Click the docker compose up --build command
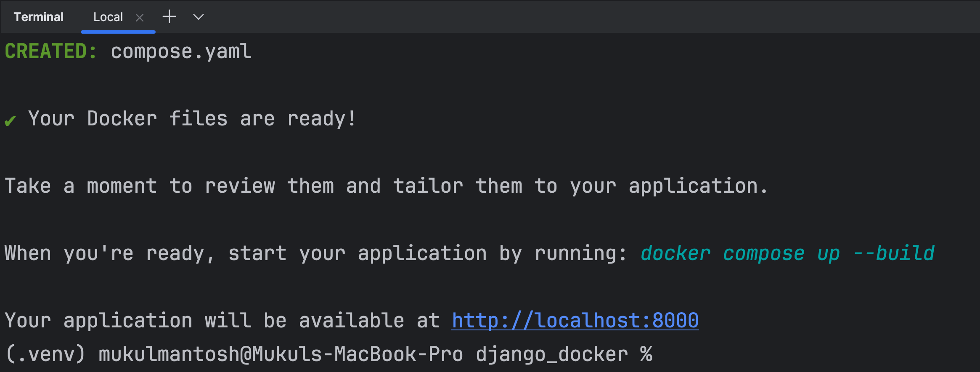The image size is (980, 372). (787, 253)
